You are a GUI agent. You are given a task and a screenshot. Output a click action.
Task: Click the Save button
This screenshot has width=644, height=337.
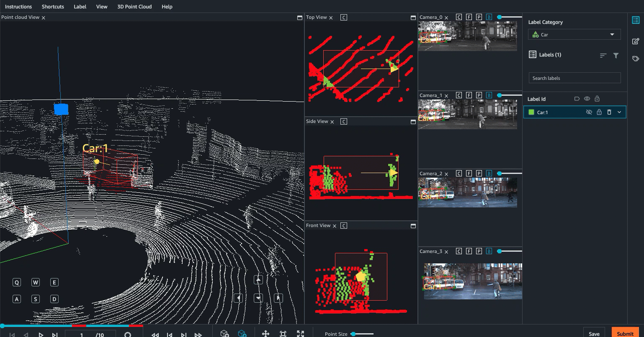coord(594,333)
